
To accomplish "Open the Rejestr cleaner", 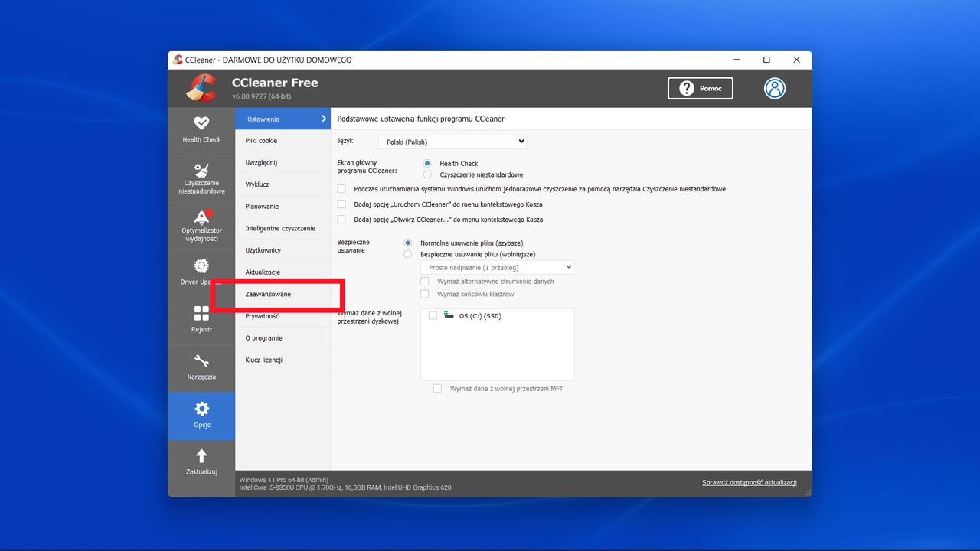I will 201,321.
